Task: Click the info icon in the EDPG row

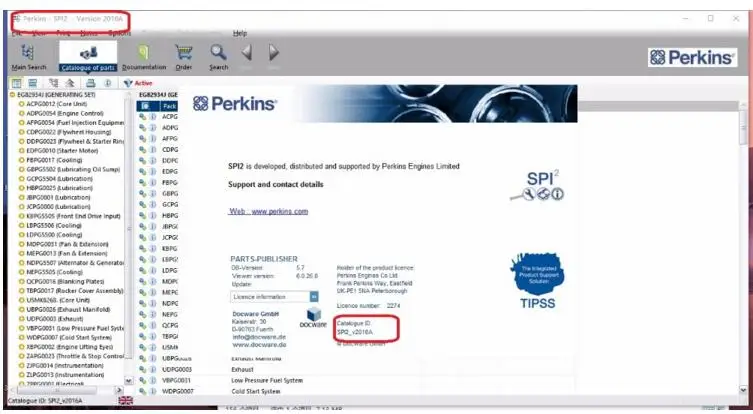Action: pos(153,171)
